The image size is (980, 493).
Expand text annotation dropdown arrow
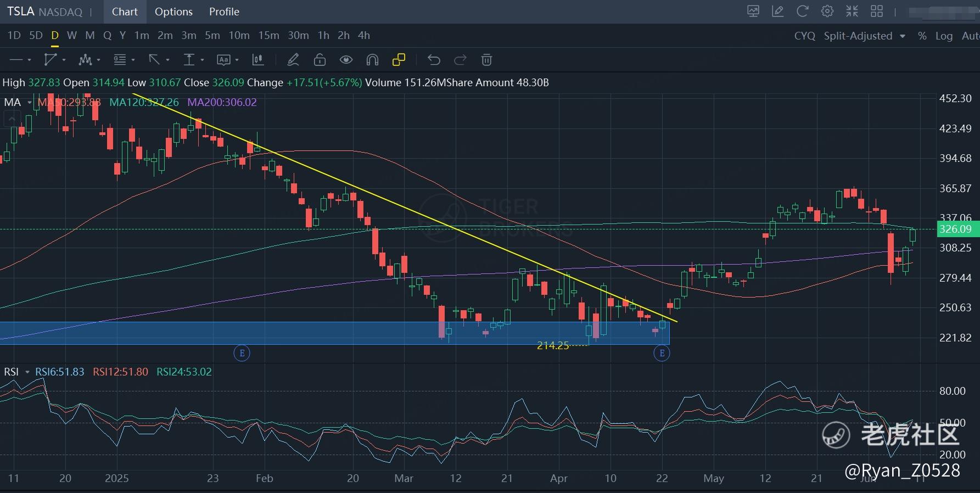(237, 60)
